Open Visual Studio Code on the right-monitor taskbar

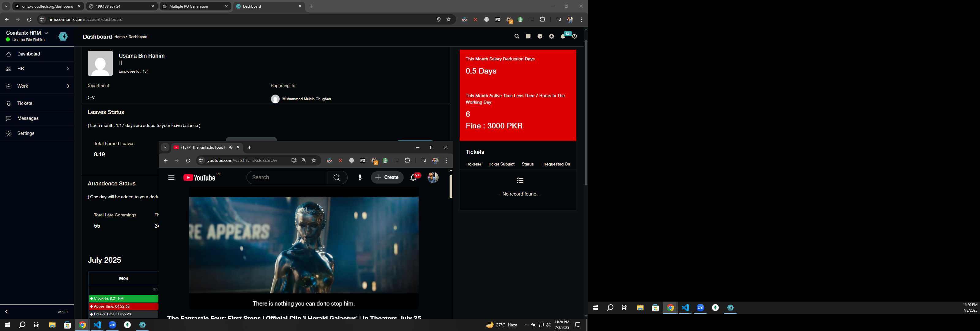coord(686,308)
